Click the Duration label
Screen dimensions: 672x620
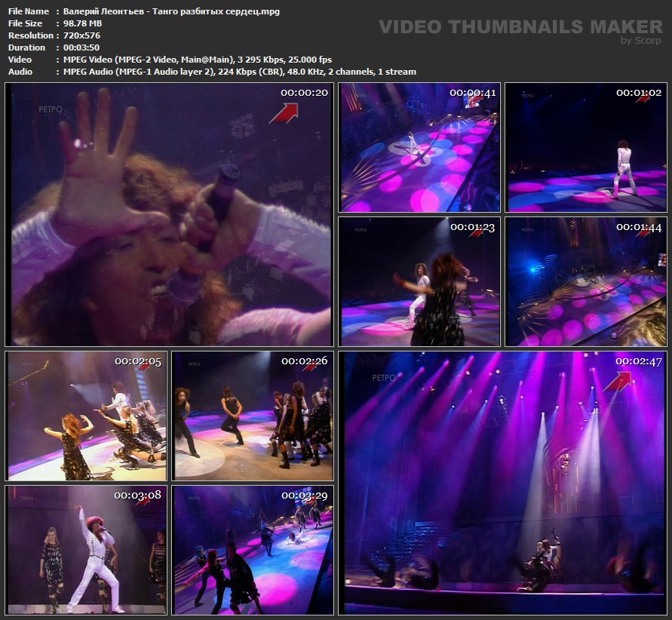[26, 48]
